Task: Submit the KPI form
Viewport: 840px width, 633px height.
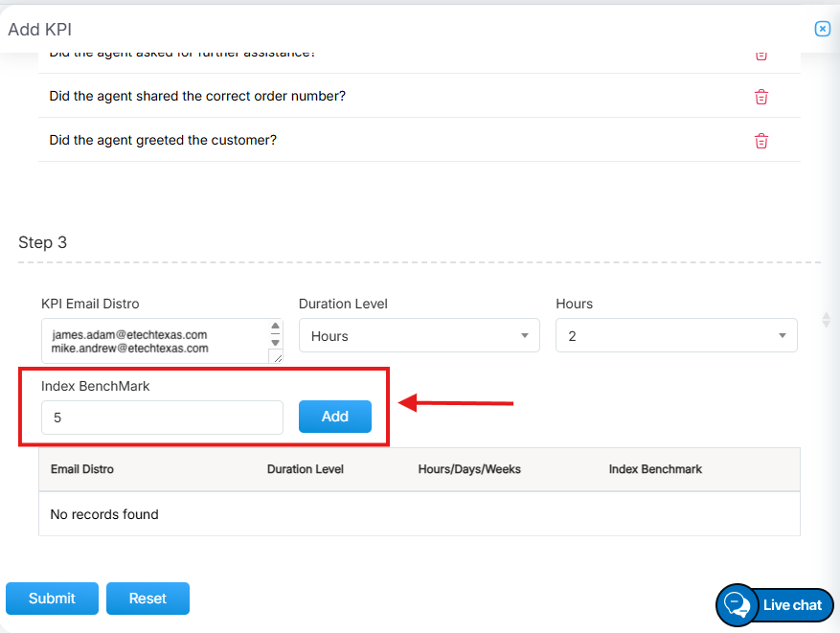Action: (52, 599)
